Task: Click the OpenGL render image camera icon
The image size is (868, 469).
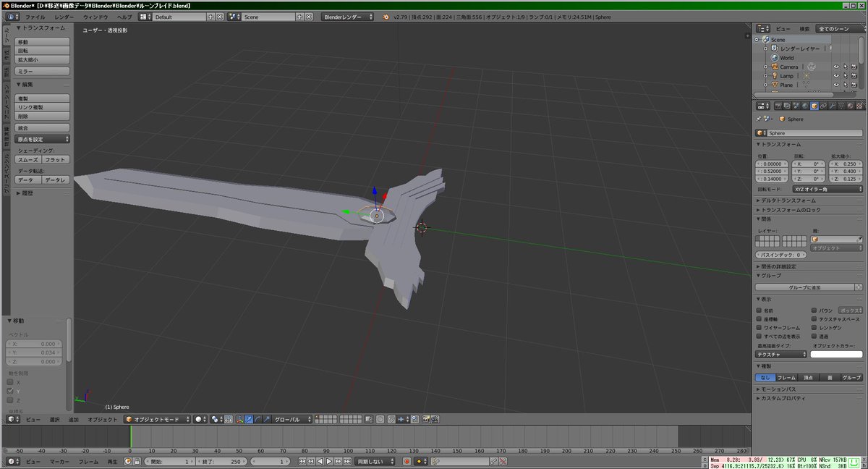Action: (426, 419)
